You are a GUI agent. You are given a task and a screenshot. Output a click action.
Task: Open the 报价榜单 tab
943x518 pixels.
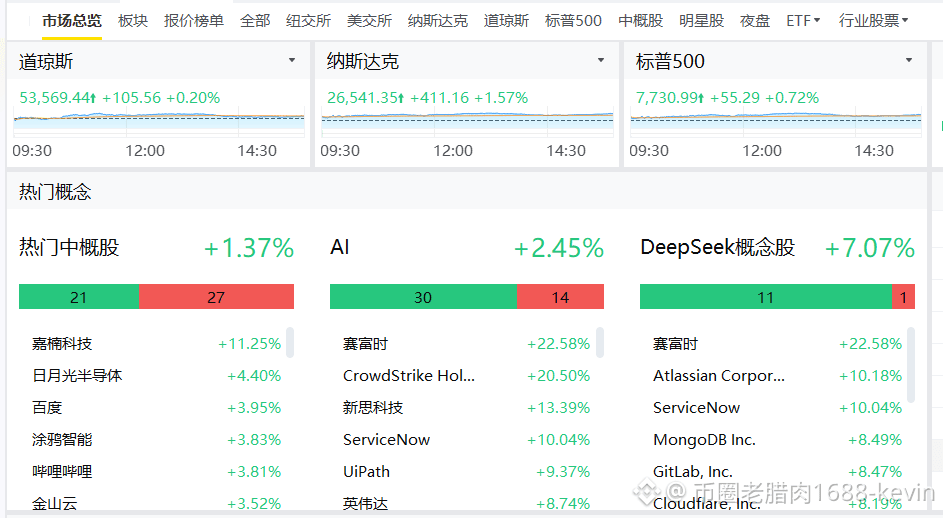tap(194, 21)
